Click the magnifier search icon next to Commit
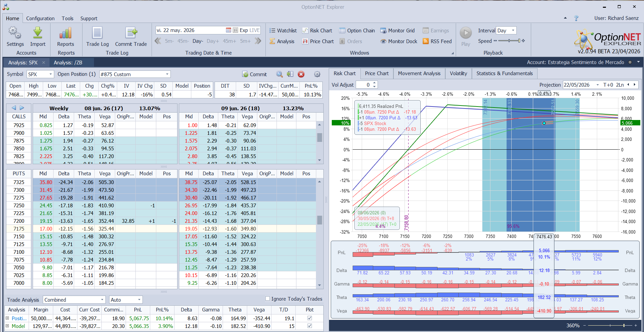Screen dimensions: 644x332 click(279, 74)
